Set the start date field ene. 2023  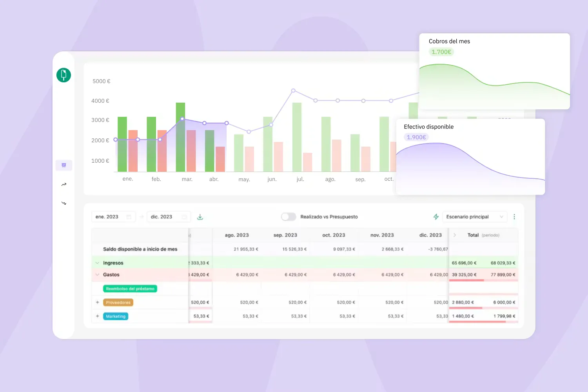click(x=113, y=217)
